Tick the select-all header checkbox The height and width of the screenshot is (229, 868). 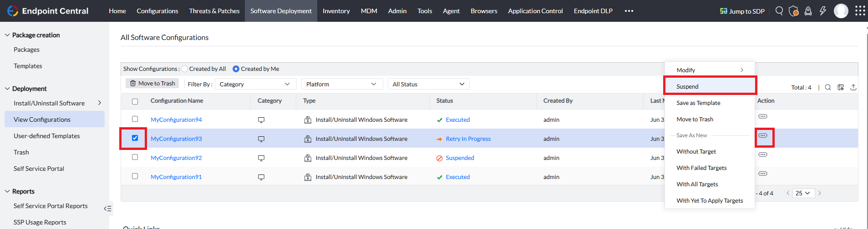click(135, 101)
